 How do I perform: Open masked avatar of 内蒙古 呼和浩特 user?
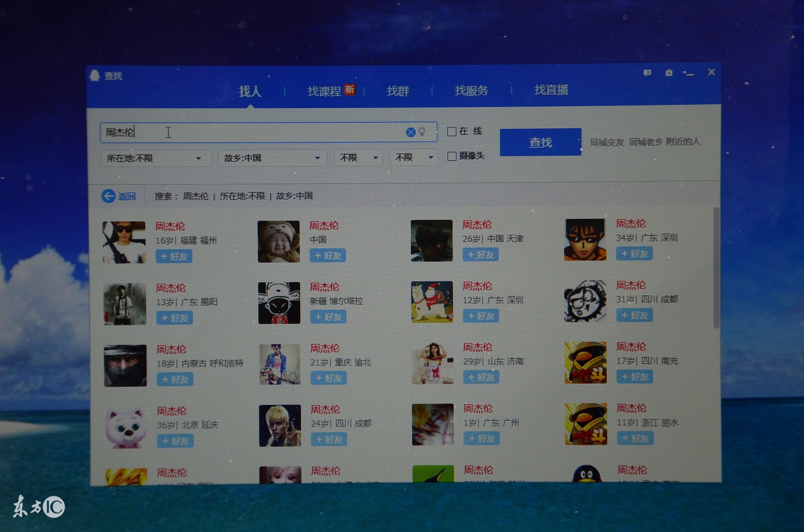125,366
